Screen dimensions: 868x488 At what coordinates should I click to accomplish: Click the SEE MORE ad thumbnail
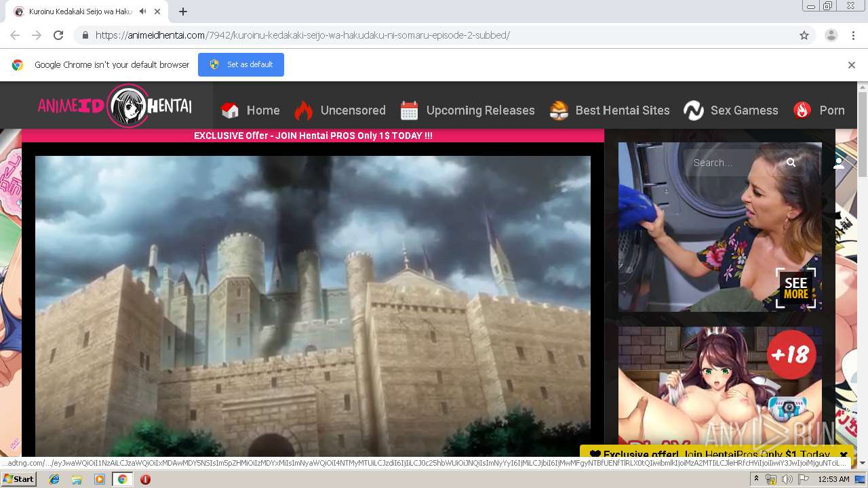[x=719, y=227]
